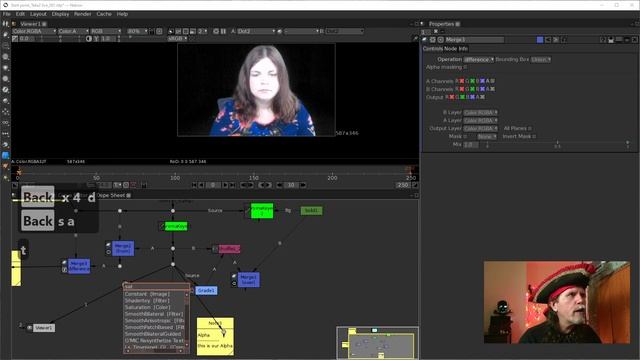Click the restore defaults icon in Merge1 header

(x=564, y=40)
